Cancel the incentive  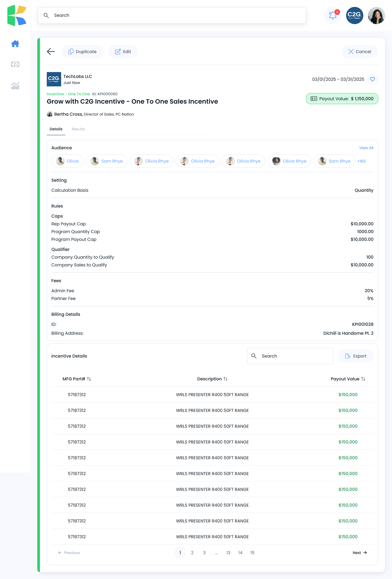(360, 52)
